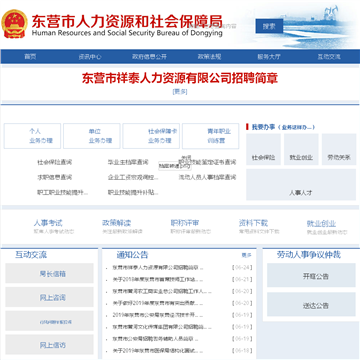The image size is (360, 360).
Task: Open the 互动交流 navigation item
Action: 329,57
